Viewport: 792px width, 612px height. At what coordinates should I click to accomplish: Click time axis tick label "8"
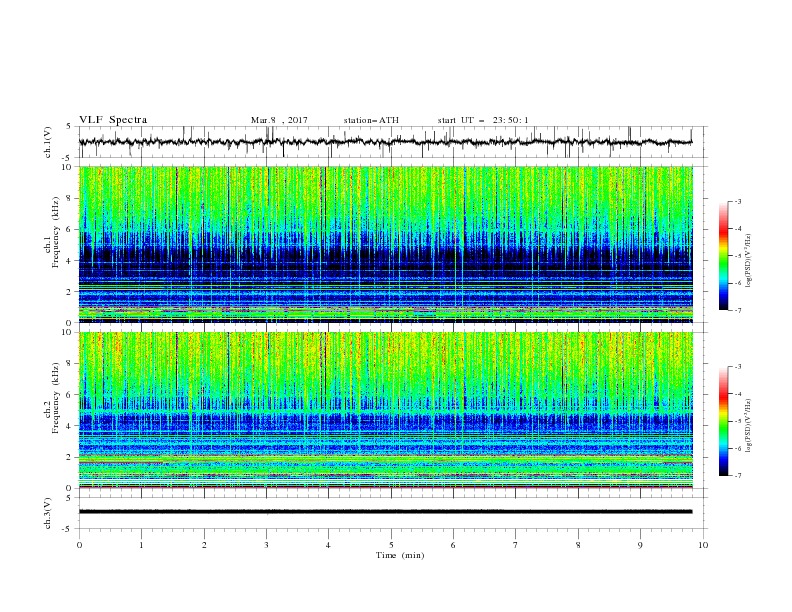coord(578,545)
